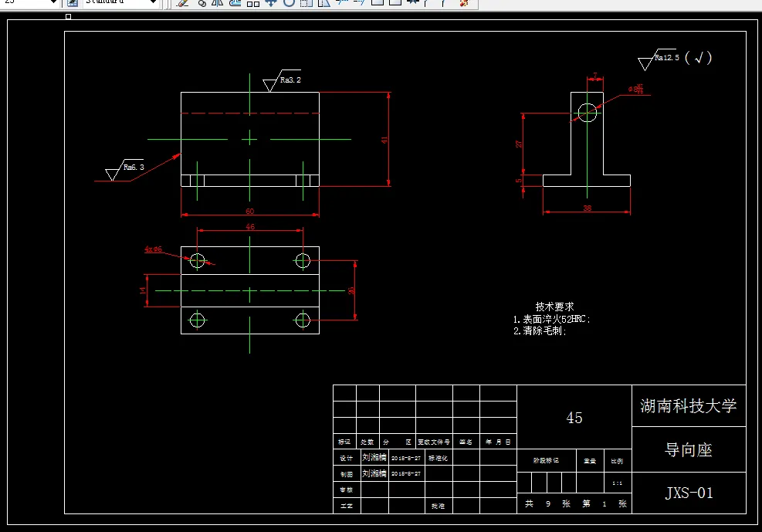Select the Move tool
The image size is (762, 532).
[271, 2]
